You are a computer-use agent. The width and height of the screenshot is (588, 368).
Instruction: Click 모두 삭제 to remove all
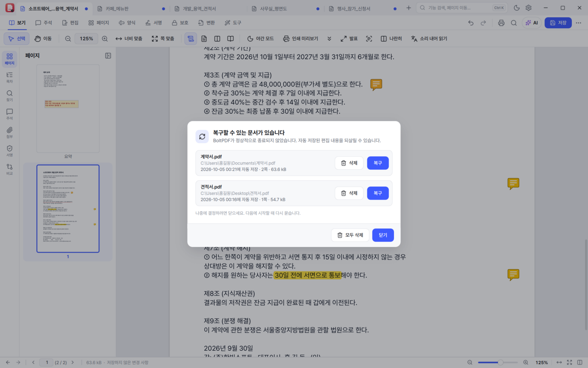pos(350,235)
